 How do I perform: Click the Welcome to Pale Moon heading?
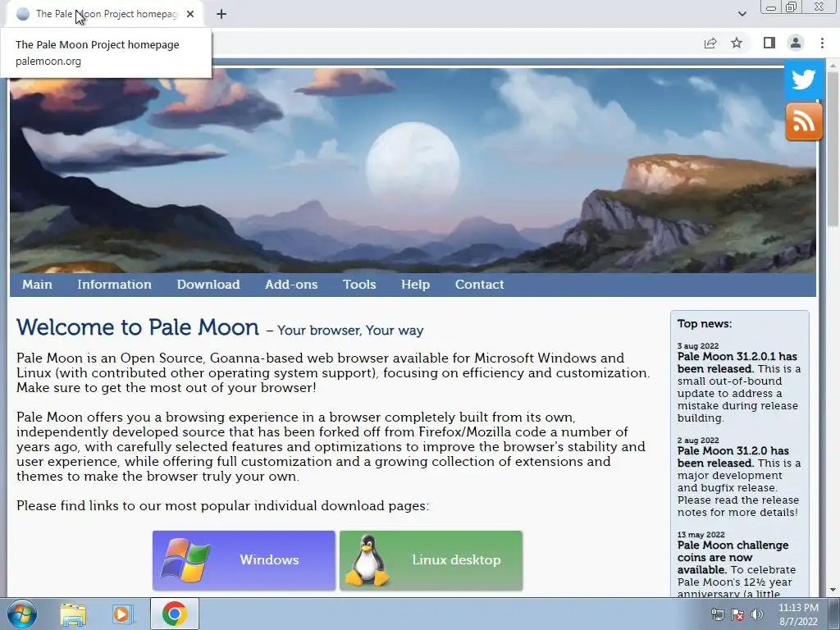click(138, 327)
